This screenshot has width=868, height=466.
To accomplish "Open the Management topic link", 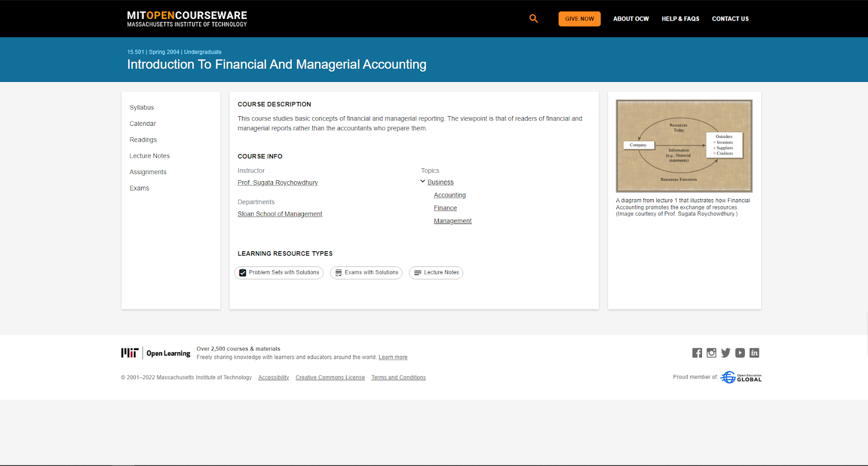I will [452, 221].
